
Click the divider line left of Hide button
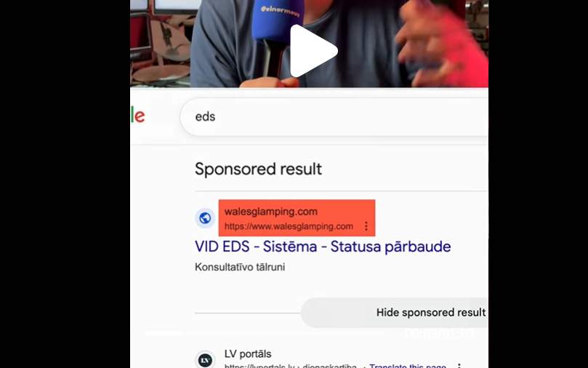[248, 313]
